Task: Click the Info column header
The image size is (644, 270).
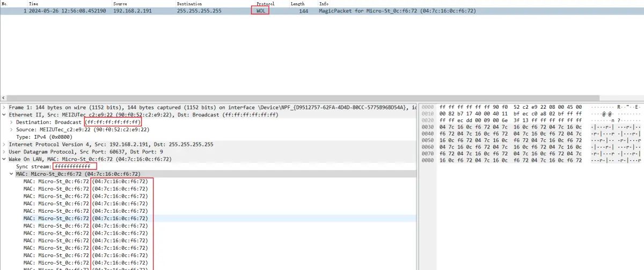Action: [323, 4]
